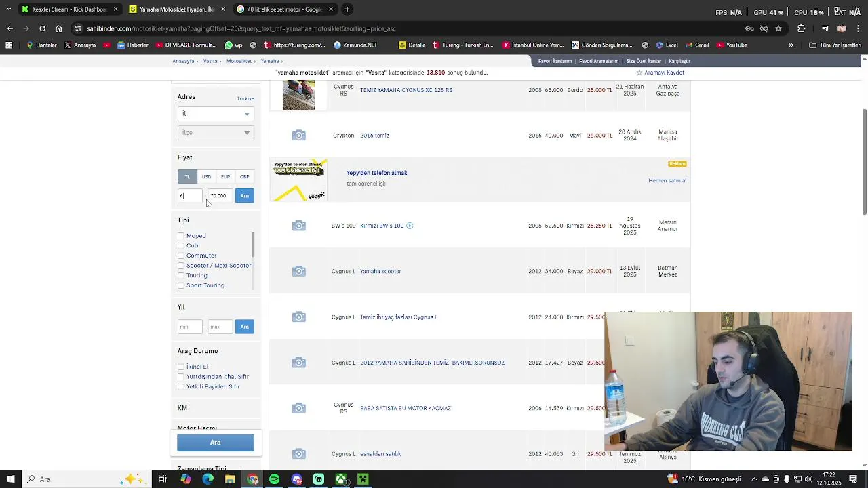The height and width of the screenshot is (488, 868).
Task: Select the EUR currency tab
Action: [225, 177]
